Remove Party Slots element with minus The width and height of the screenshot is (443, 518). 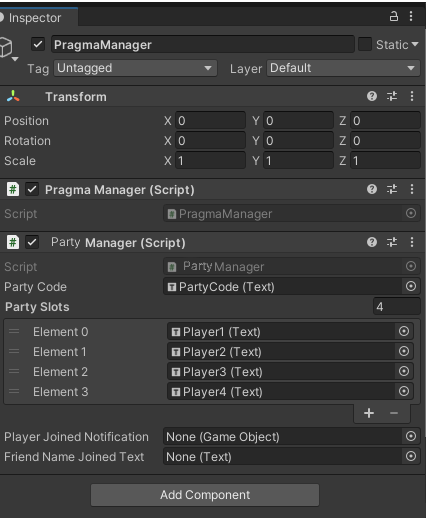pos(394,413)
